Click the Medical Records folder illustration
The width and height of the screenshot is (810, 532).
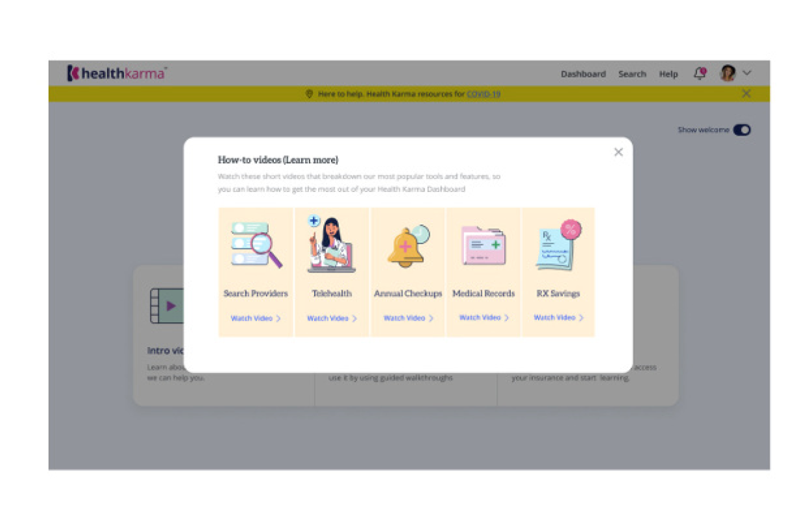point(483,245)
